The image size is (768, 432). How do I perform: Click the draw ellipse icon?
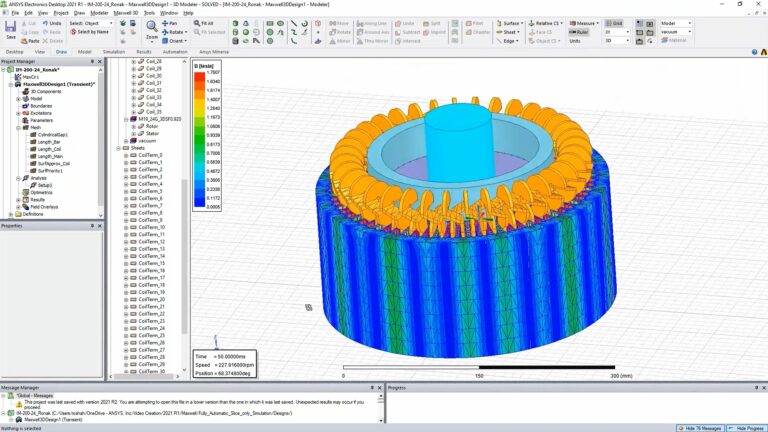[280, 23]
